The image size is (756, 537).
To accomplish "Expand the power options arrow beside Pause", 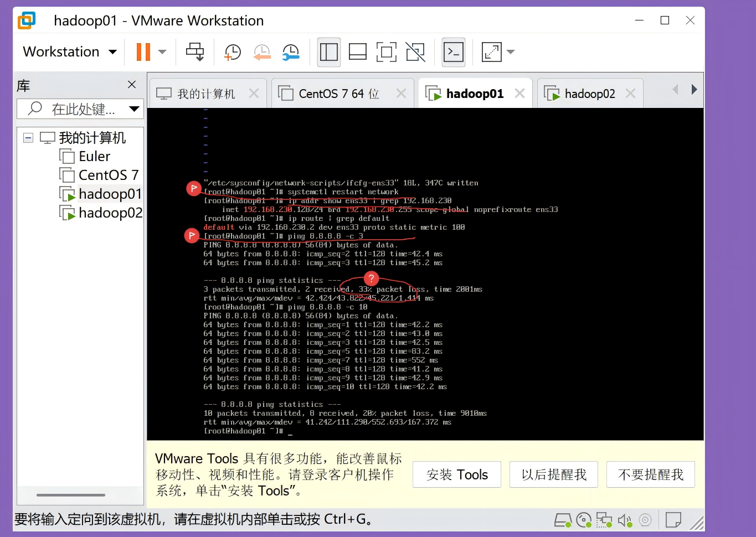I will [162, 51].
